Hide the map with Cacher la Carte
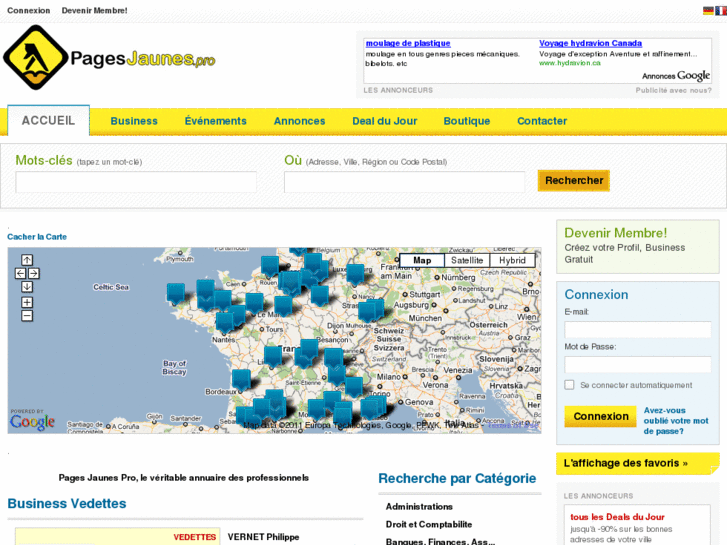727x545 pixels. (37, 237)
